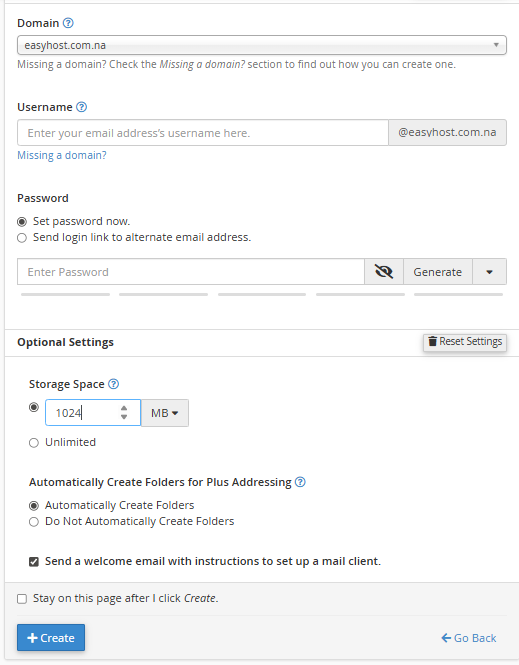The image size is (519, 665).
Task: Click the @easyhost.com.na domain suffix
Action: pyautogui.click(x=447, y=133)
